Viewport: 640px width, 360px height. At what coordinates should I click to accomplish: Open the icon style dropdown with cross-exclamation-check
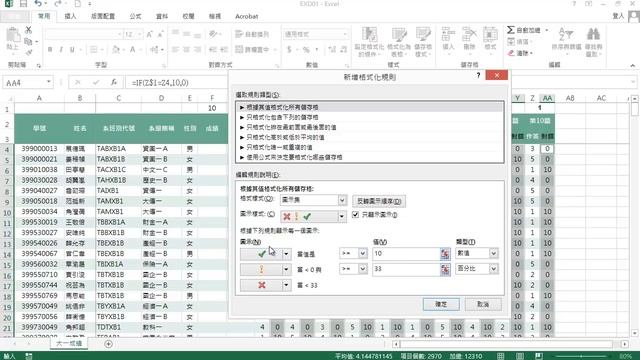(x=342, y=216)
